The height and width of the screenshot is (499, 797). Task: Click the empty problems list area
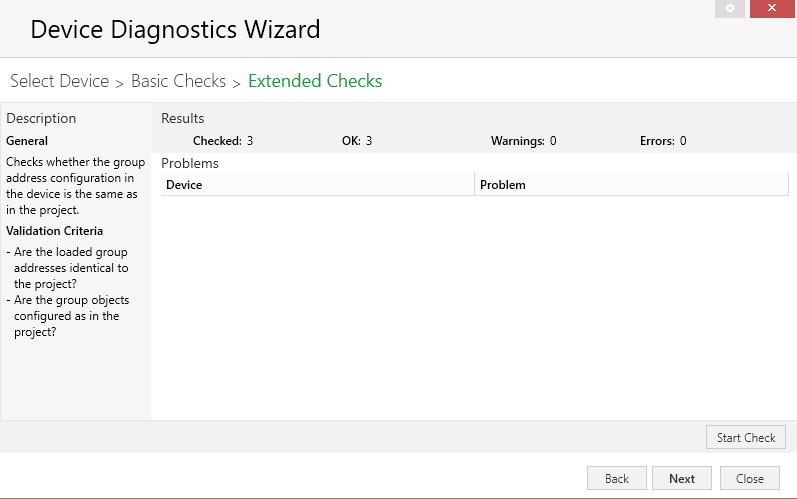[x=475, y=307]
